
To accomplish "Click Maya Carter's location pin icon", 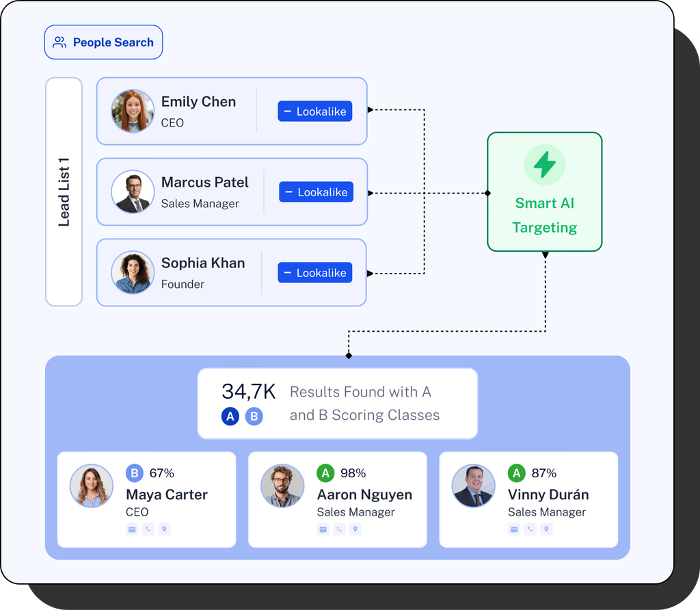I will (164, 529).
